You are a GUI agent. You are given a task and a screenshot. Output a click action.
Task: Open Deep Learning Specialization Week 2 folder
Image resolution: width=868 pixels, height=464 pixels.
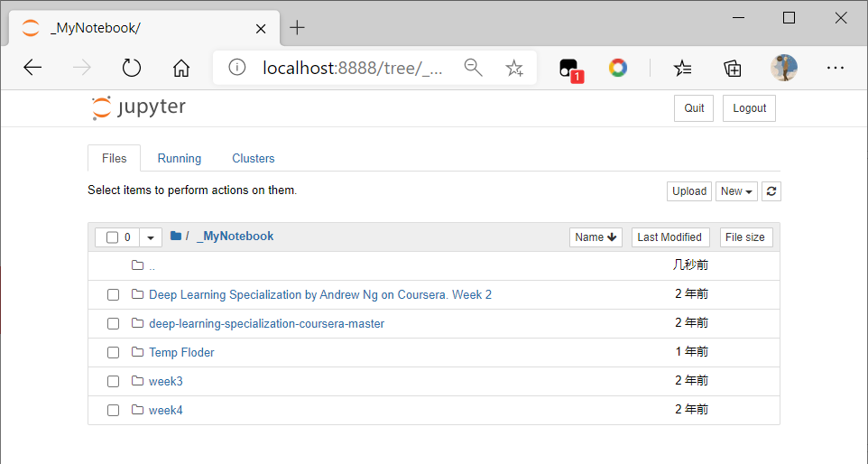320,294
